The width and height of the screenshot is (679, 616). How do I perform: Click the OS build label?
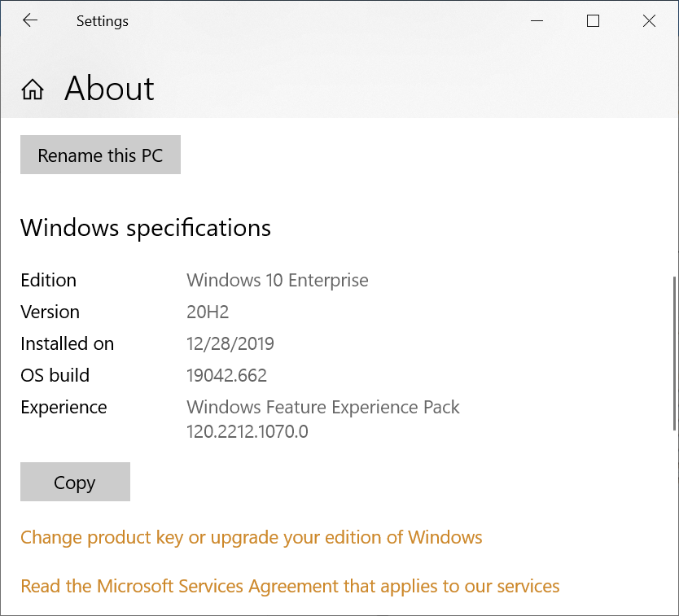[x=55, y=375]
